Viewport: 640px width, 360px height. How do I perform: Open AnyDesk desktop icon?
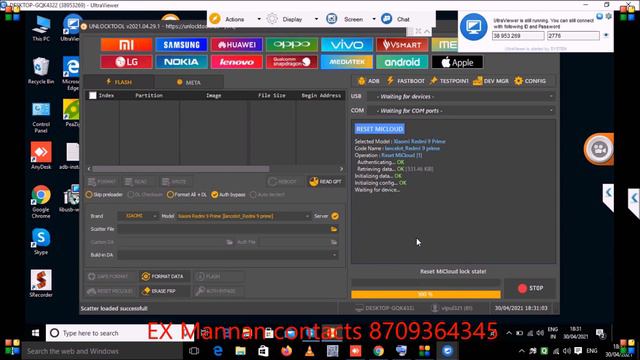41,156
